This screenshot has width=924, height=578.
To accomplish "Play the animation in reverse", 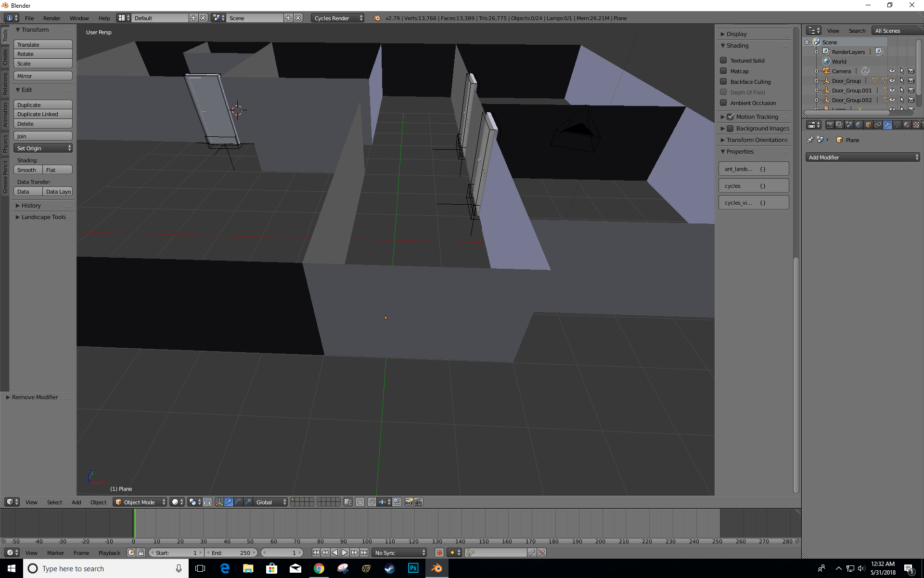I will [335, 552].
